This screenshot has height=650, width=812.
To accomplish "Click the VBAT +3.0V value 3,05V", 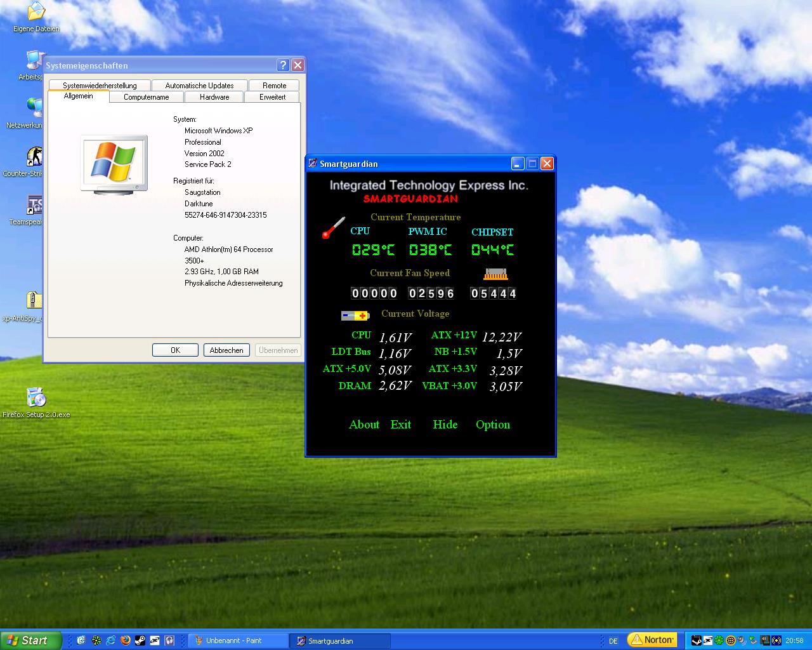I will point(506,387).
